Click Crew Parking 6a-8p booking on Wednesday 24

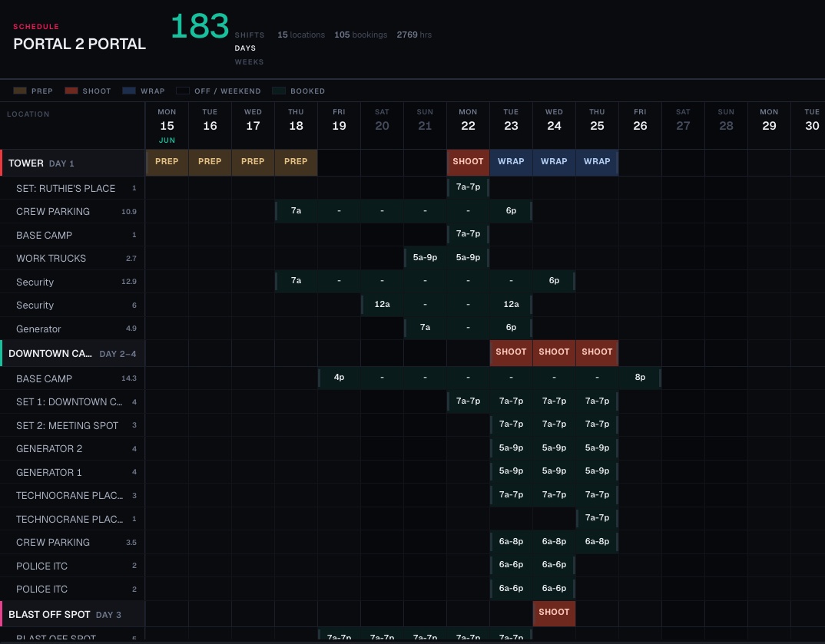coord(554,541)
